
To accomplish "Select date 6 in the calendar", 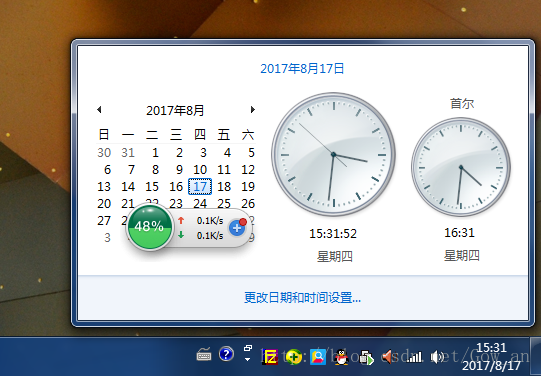I will (107, 170).
